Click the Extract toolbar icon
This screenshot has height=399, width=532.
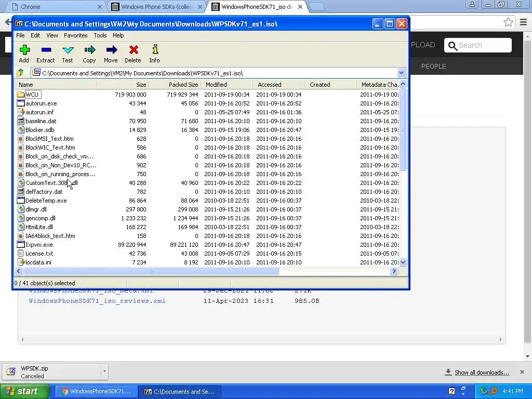pos(46,50)
